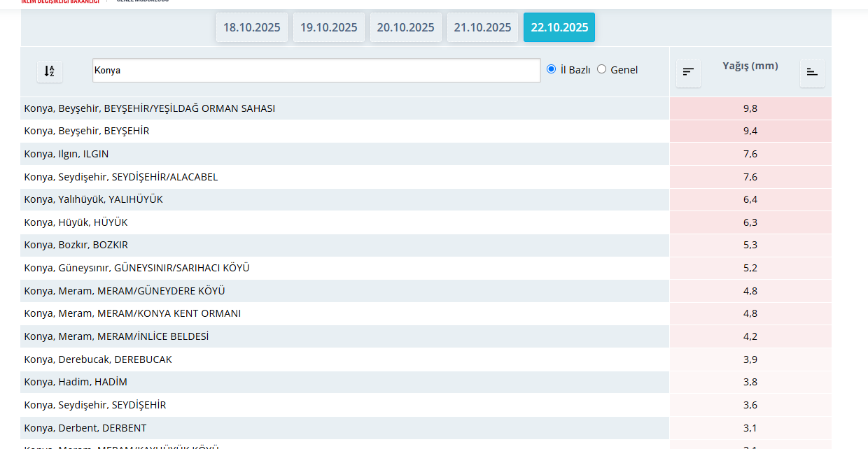The width and height of the screenshot is (868, 449).
Task: Switch to the 19.10.2025 date tab
Action: click(329, 27)
